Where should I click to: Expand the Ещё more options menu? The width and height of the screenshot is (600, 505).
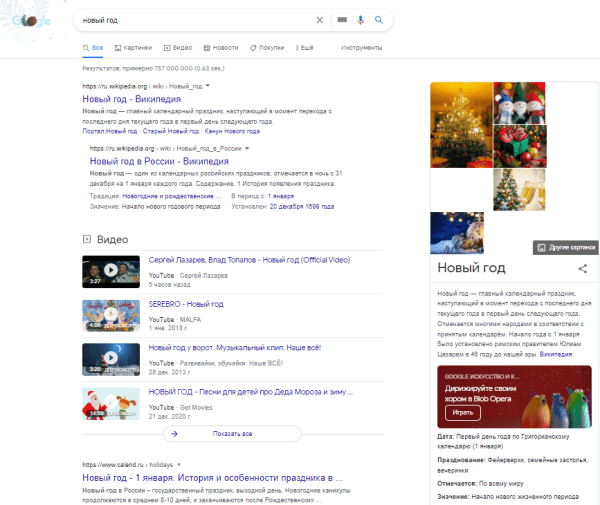point(304,47)
